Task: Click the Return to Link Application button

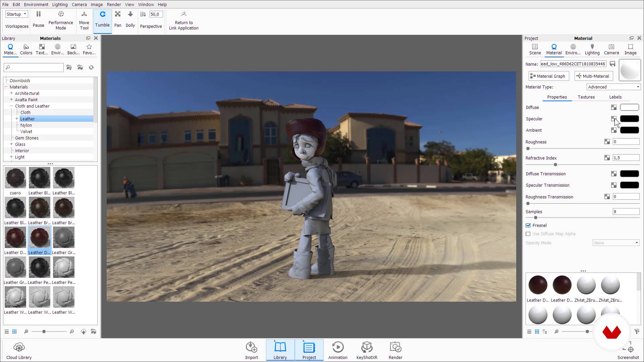Action: tap(183, 19)
